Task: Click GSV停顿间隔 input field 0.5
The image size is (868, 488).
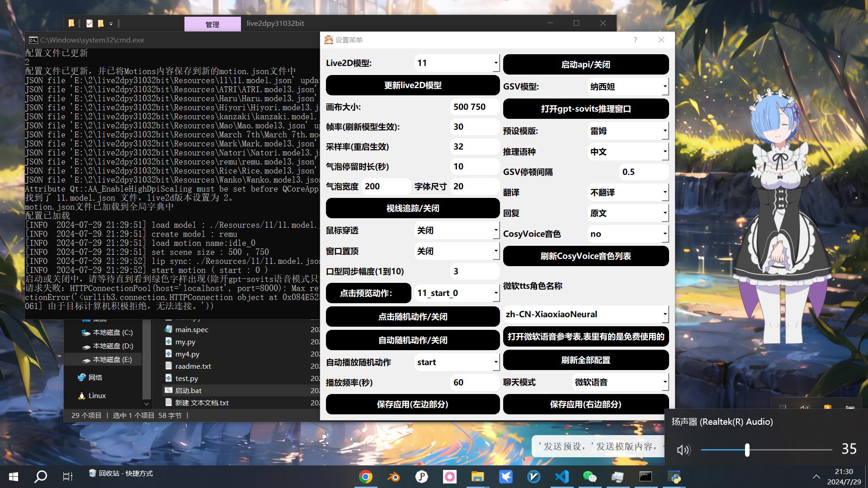Action: [644, 172]
